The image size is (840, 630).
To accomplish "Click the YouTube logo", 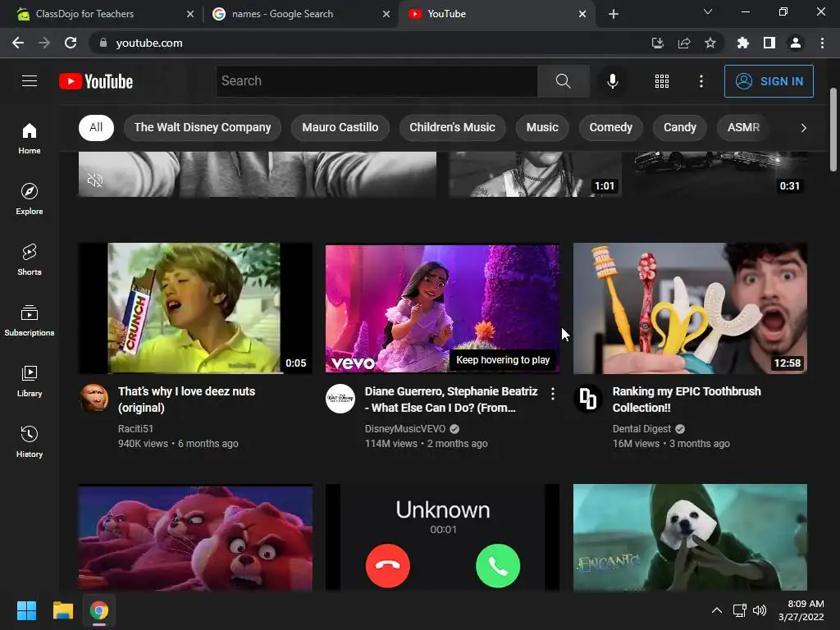I will [x=96, y=81].
